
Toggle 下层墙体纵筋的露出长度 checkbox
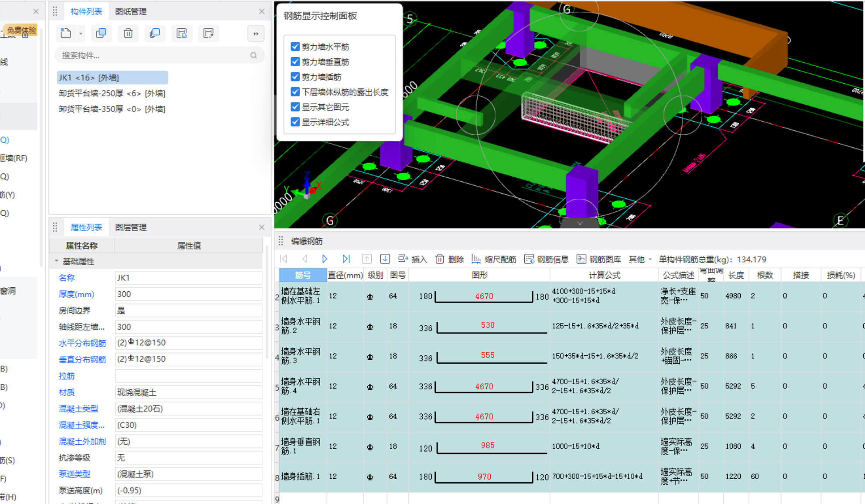295,92
